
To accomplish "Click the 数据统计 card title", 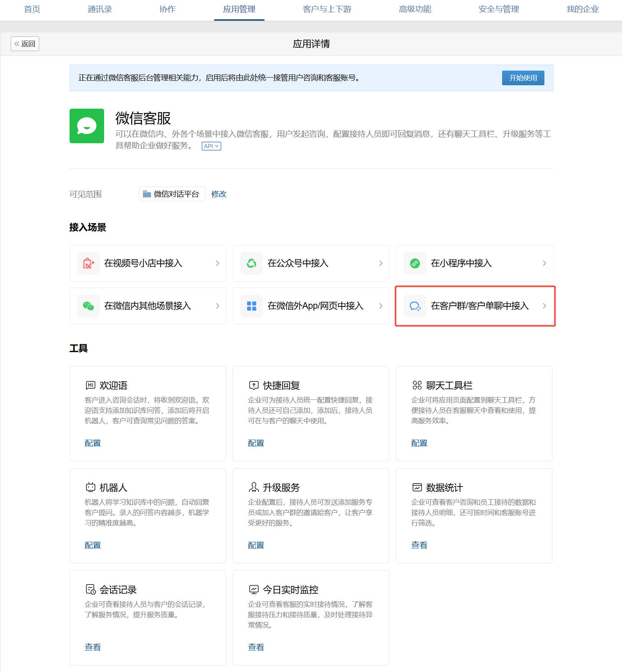I will [445, 487].
